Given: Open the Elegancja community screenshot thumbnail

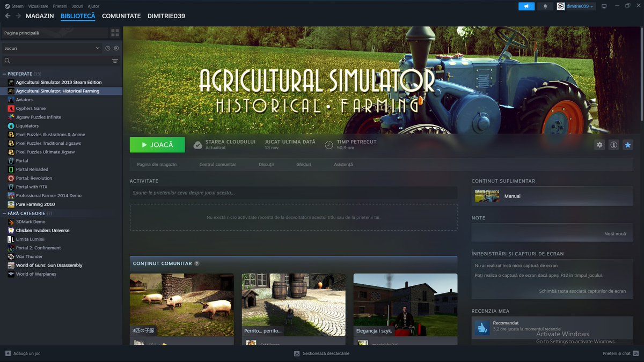Looking at the screenshot, I should tap(405, 305).
